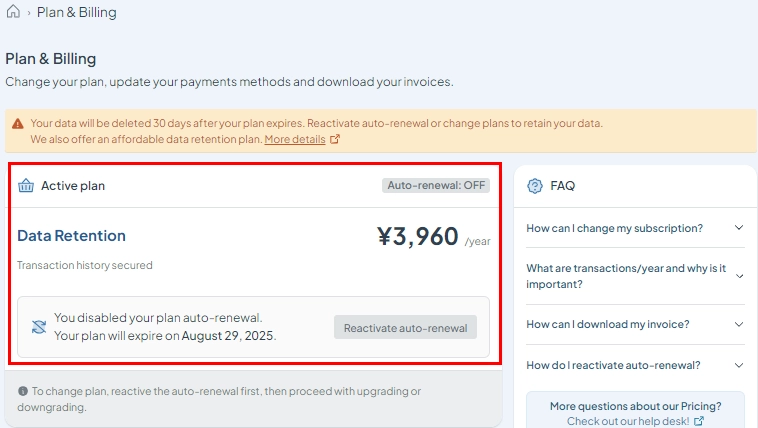Click the home icon in breadcrumb
Image resolution: width=758 pixels, height=428 pixels.
coord(13,12)
